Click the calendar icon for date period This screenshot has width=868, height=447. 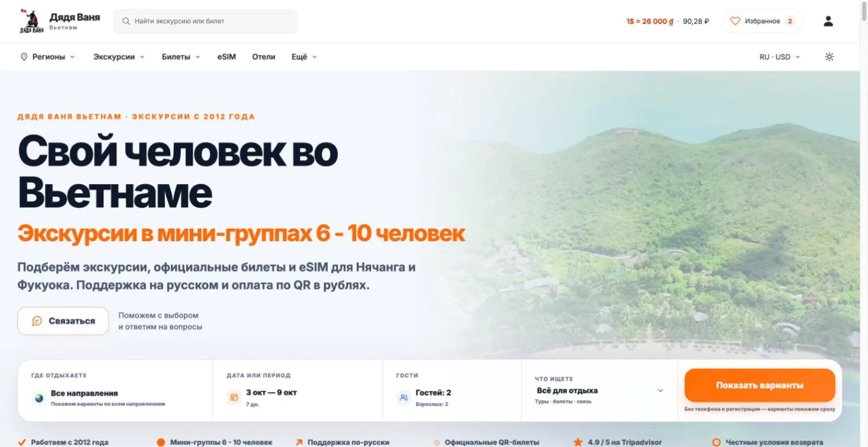[x=234, y=397]
